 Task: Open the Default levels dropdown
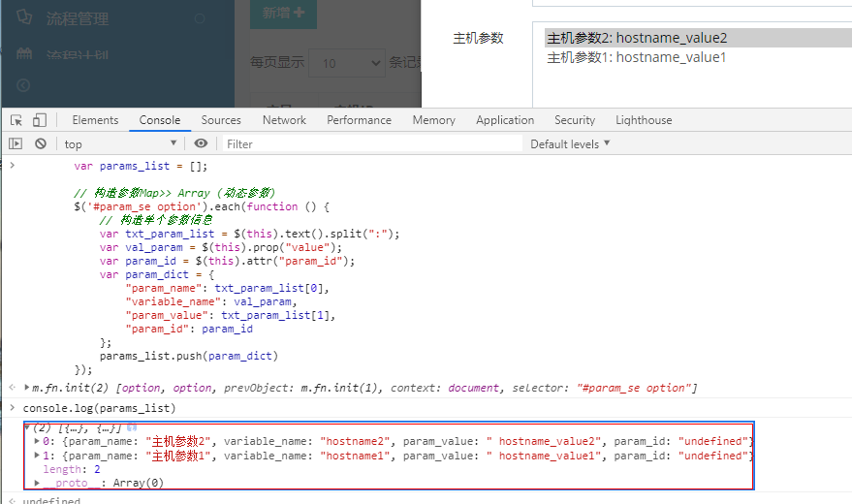pos(570,143)
